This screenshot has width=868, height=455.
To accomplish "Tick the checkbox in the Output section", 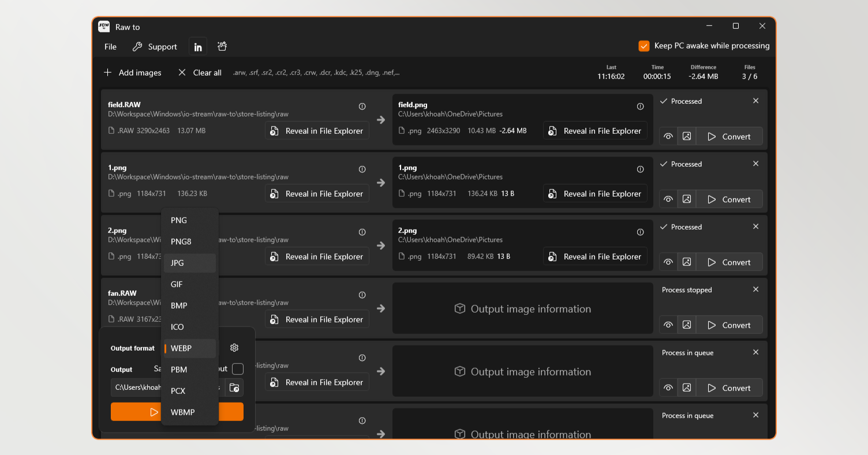I will (x=237, y=369).
